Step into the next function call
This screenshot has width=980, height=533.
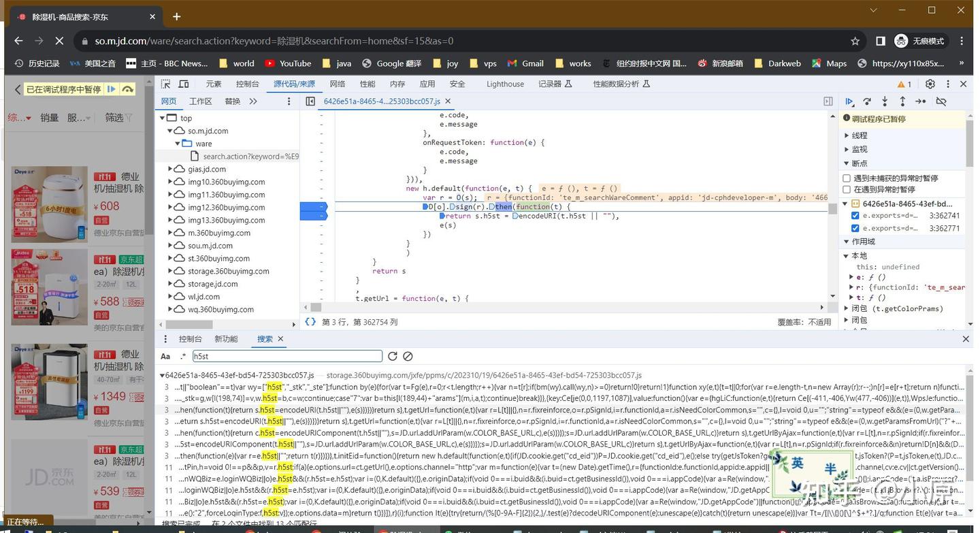click(x=884, y=101)
